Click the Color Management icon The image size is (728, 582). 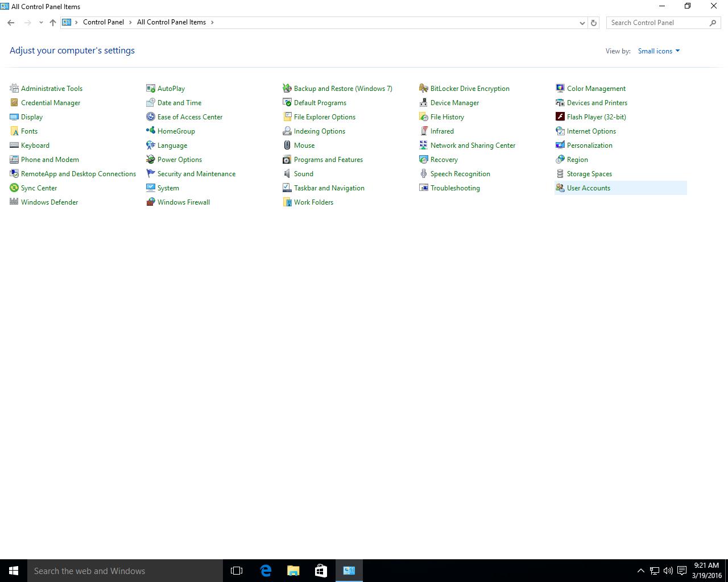pos(560,88)
